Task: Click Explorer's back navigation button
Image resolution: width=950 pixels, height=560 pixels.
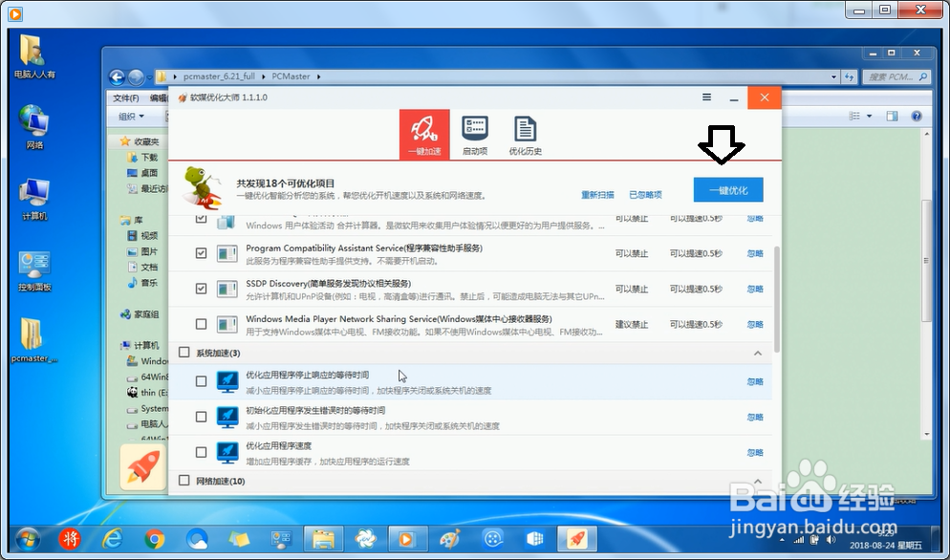Action: point(117,77)
